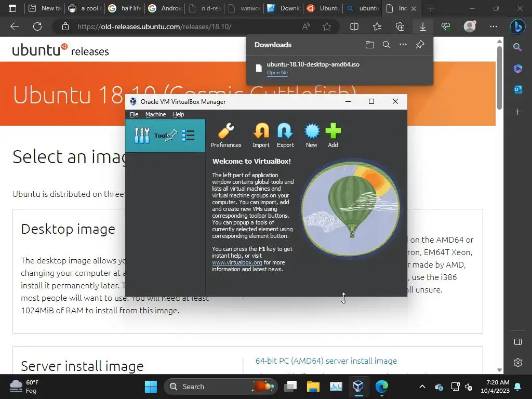Click the Edge profile avatar
The width and height of the screenshot is (532, 399).
click(470, 26)
